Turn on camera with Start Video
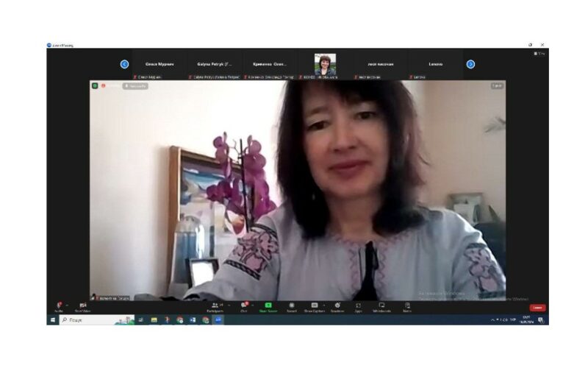 (82, 305)
